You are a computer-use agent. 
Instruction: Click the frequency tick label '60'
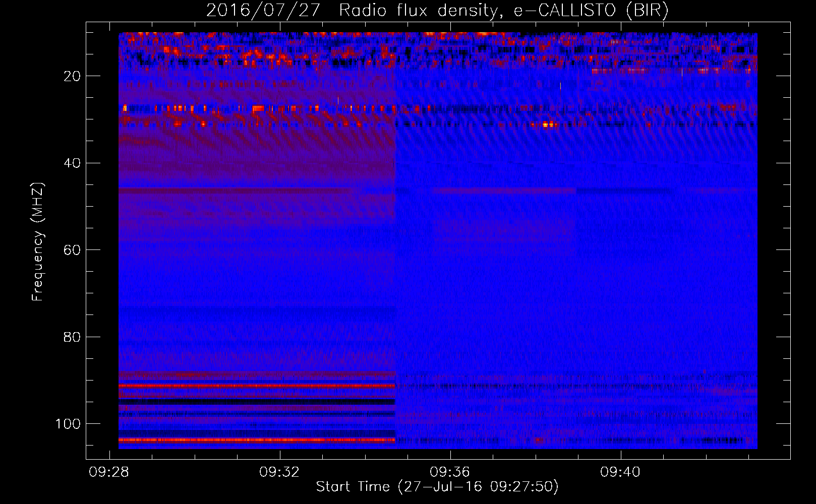tap(73, 250)
